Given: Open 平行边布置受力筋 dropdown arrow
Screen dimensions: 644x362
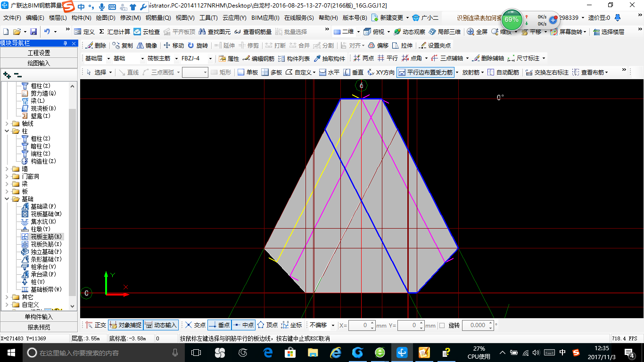Looking at the screenshot, I should click(x=457, y=72).
